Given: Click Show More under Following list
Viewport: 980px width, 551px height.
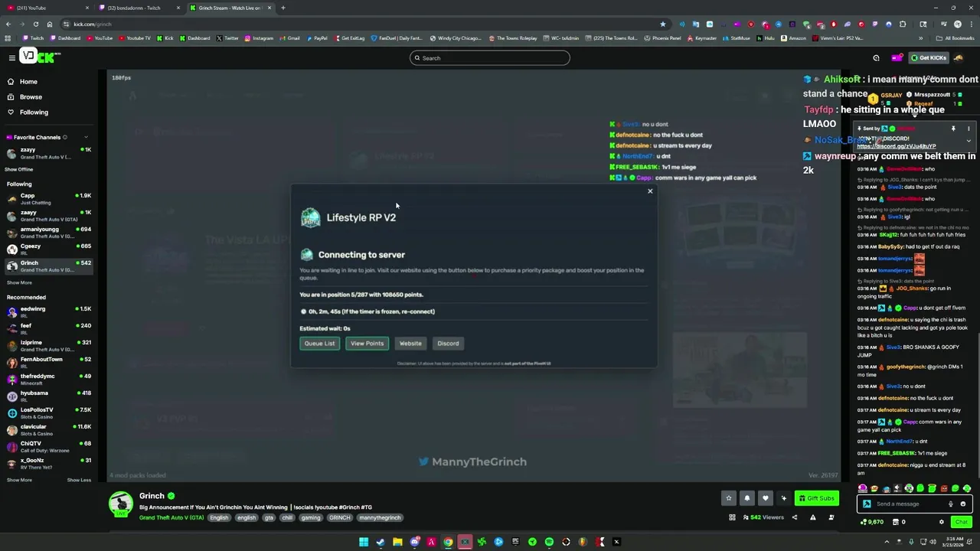Looking at the screenshot, I should 19,282.
